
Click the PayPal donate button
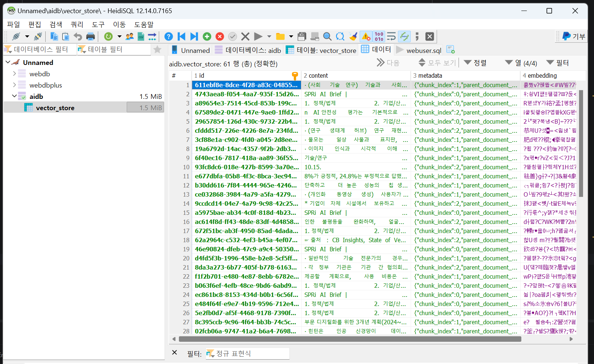point(574,36)
